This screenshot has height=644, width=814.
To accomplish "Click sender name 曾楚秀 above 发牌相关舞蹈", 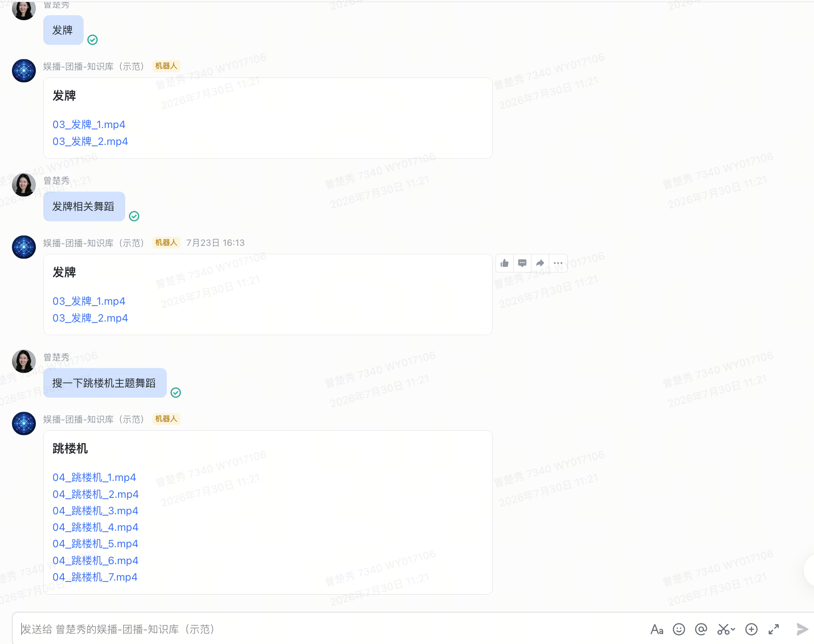I will point(57,180).
